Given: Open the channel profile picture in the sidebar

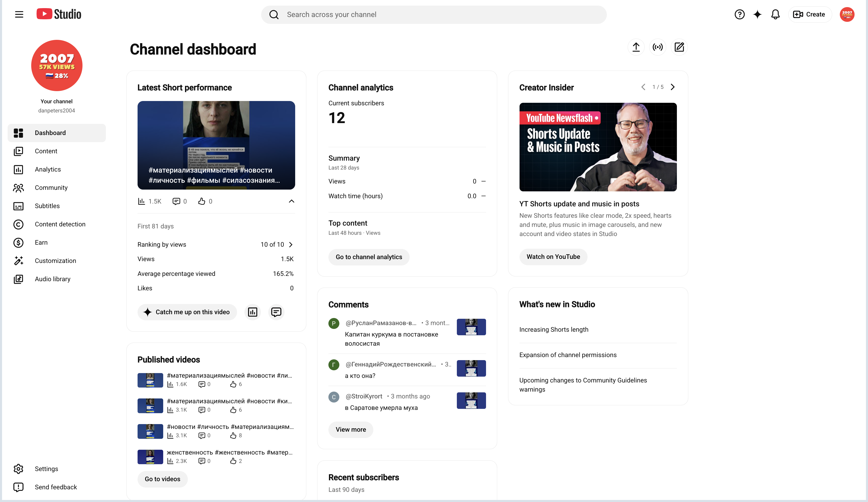Looking at the screenshot, I should tap(57, 65).
